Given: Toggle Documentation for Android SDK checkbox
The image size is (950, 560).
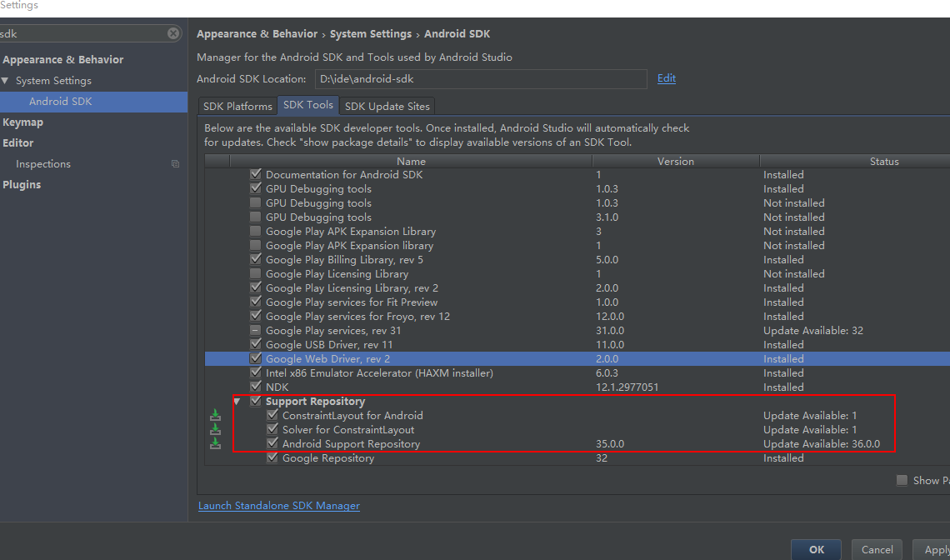Looking at the screenshot, I should tap(256, 174).
